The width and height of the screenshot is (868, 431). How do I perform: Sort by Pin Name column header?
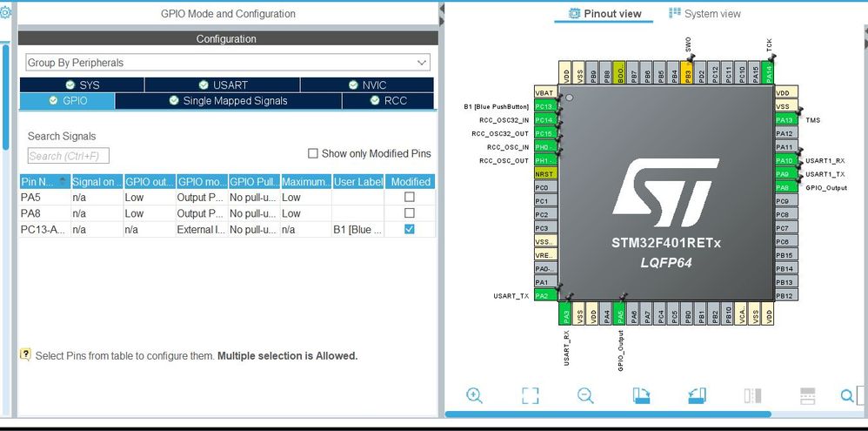(44, 182)
